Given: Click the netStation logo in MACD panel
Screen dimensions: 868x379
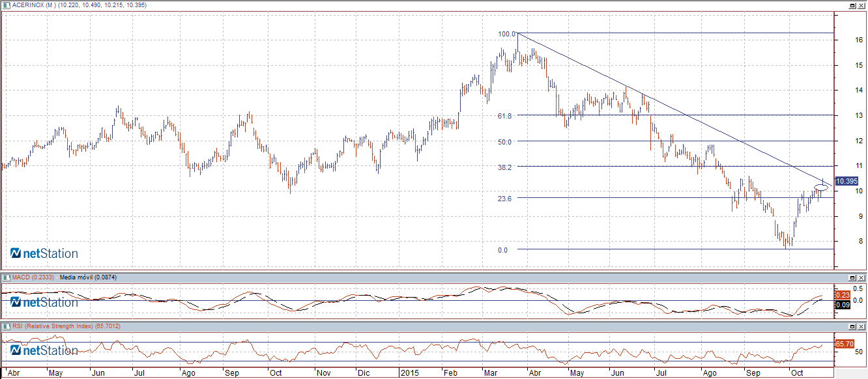Looking at the screenshot, I should pyautogui.click(x=44, y=302).
